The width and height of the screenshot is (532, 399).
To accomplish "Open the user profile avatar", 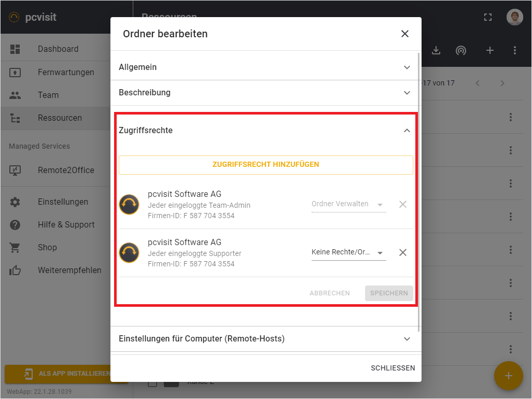I will [x=514, y=17].
